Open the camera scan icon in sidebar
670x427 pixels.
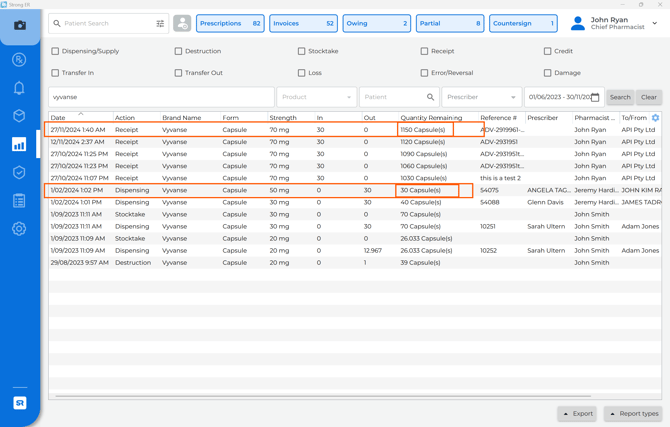(x=19, y=25)
